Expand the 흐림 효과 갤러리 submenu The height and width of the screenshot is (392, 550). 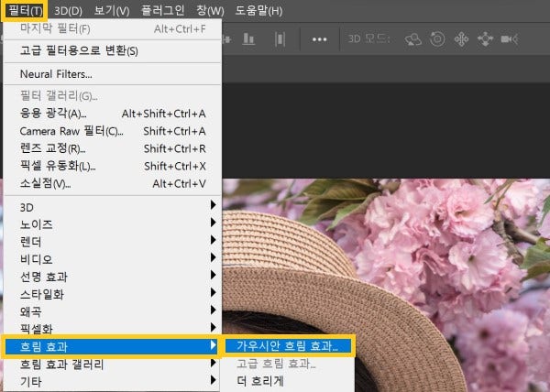coord(112,365)
